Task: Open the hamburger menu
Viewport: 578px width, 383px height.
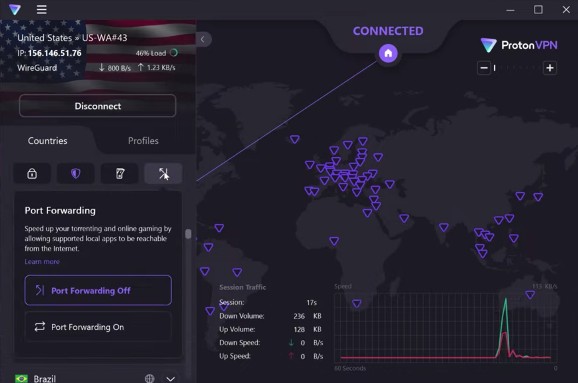Action: click(x=42, y=10)
